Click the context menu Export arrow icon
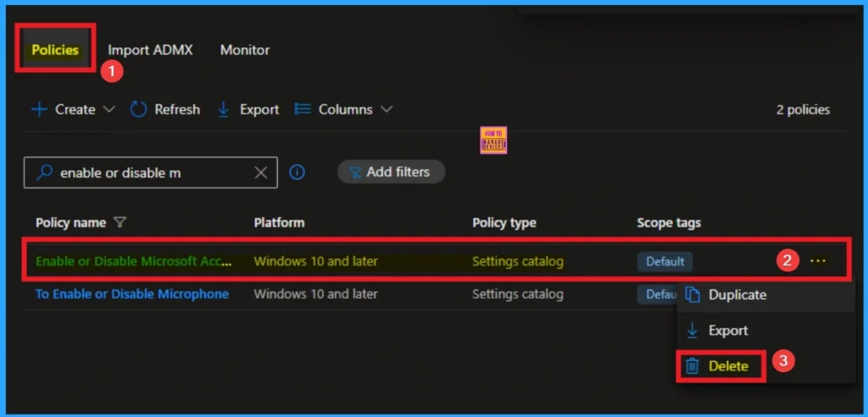868x417 pixels. 692,331
